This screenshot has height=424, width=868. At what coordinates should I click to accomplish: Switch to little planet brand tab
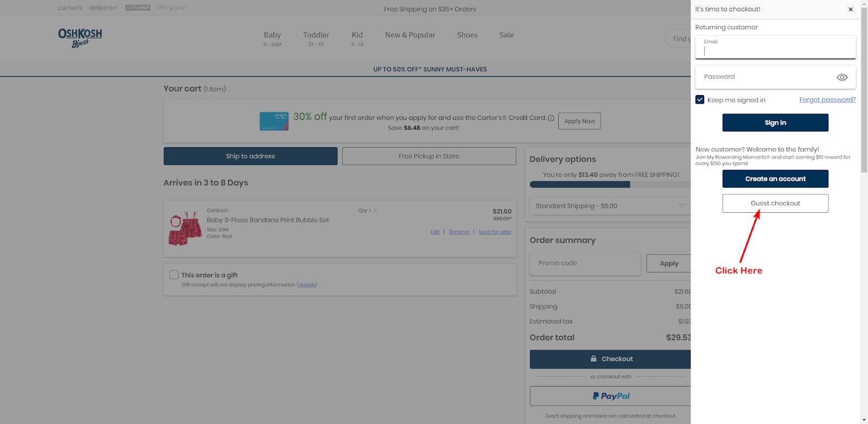pos(171,8)
